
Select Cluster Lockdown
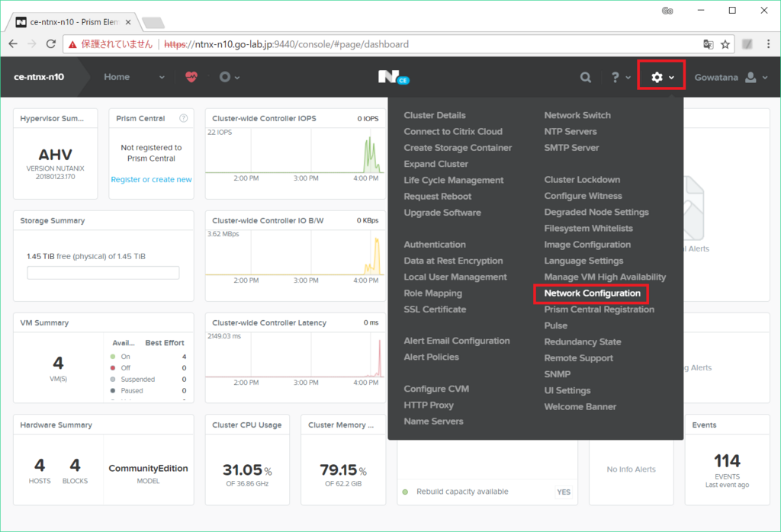(x=582, y=179)
